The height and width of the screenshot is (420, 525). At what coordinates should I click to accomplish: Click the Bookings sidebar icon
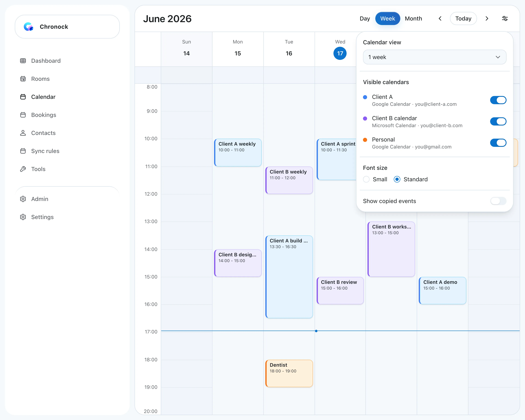23,115
